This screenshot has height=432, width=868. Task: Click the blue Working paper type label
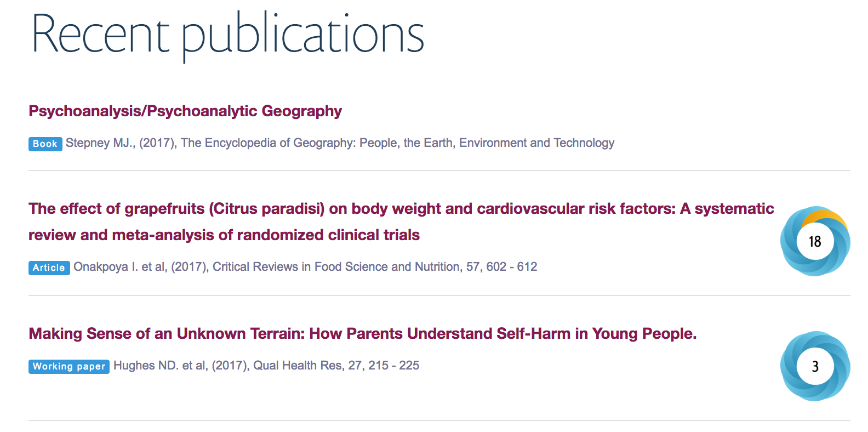68,366
